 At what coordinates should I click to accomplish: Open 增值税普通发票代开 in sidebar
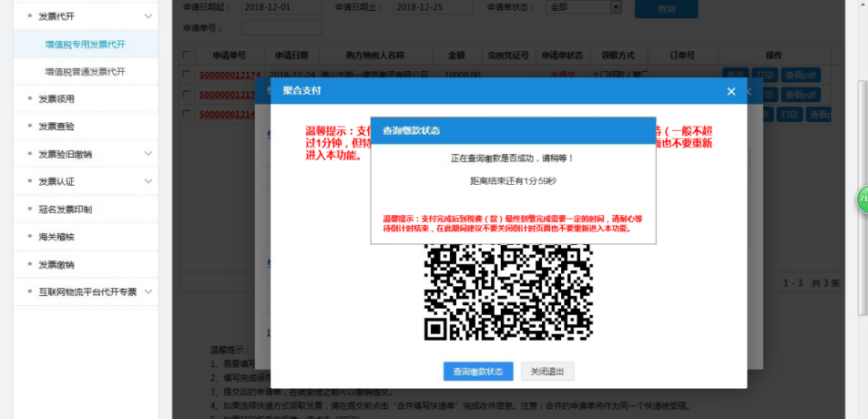(86, 71)
